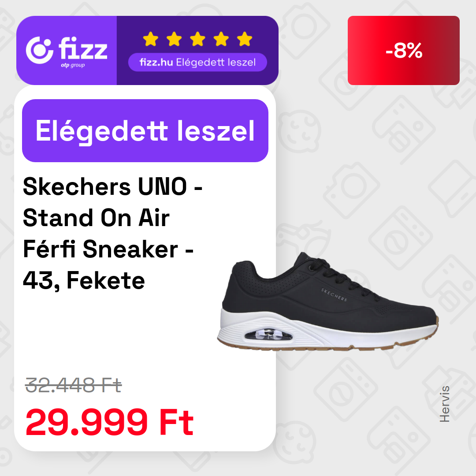Click the Hervis vendor label
Viewport: 476px width, 476px height.
444,404
